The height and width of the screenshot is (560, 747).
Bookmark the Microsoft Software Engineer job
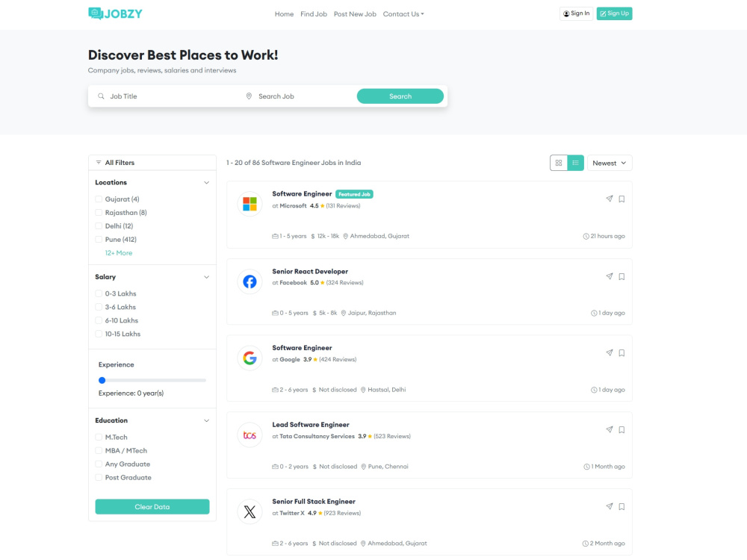622,199
